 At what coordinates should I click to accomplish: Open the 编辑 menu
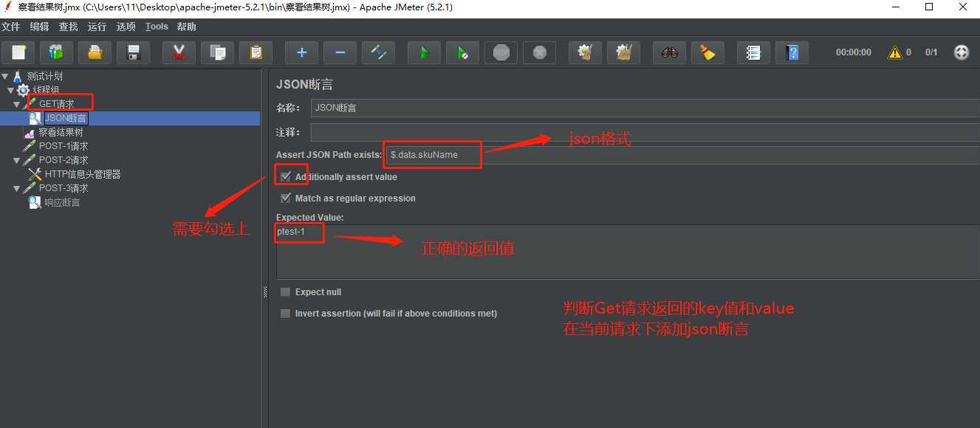point(39,27)
